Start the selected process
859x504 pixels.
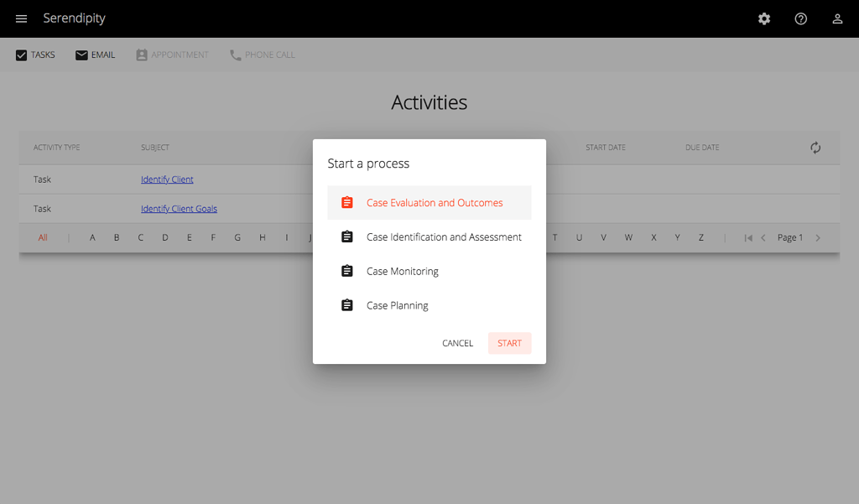pyautogui.click(x=509, y=343)
